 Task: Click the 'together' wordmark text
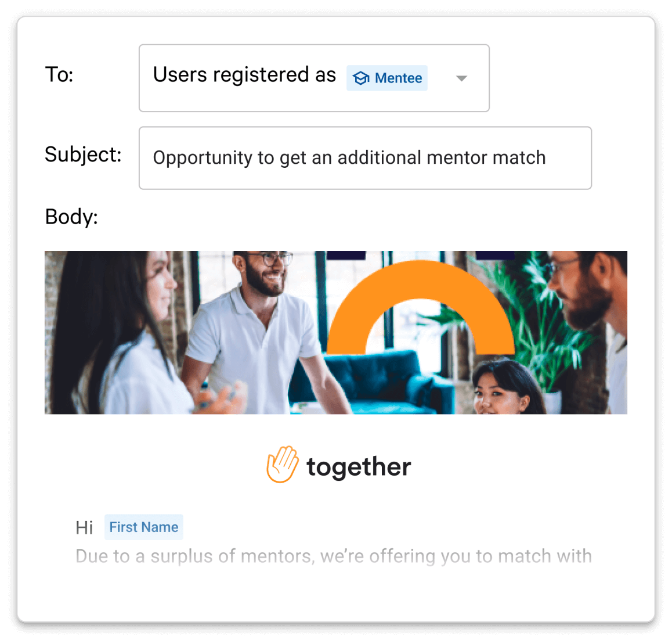[x=359, y=467]
